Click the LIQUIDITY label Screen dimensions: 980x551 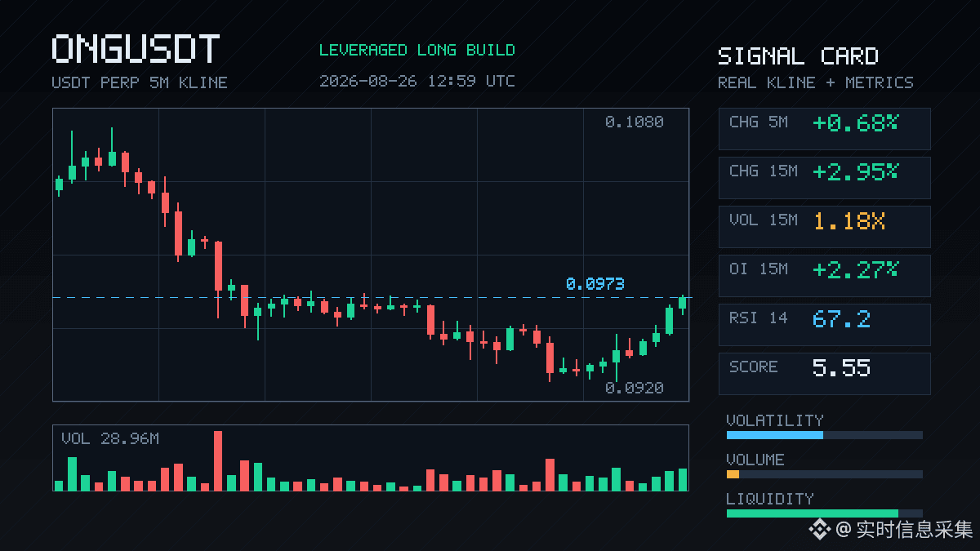click(x=770, y=499)
